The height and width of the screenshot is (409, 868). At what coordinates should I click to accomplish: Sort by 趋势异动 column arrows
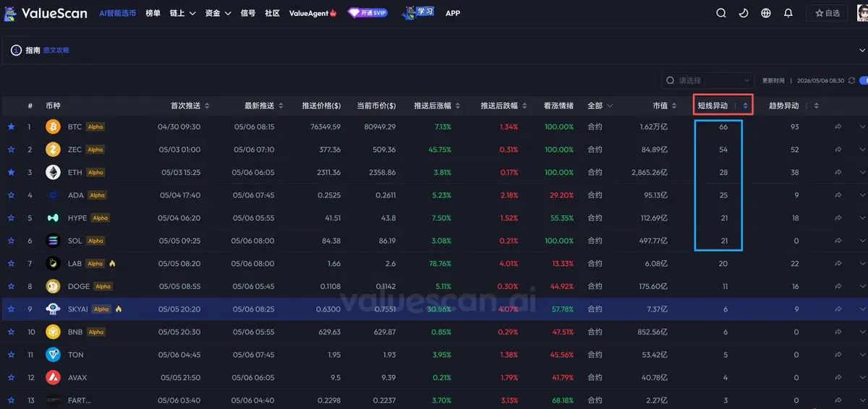tap(817, 106)
